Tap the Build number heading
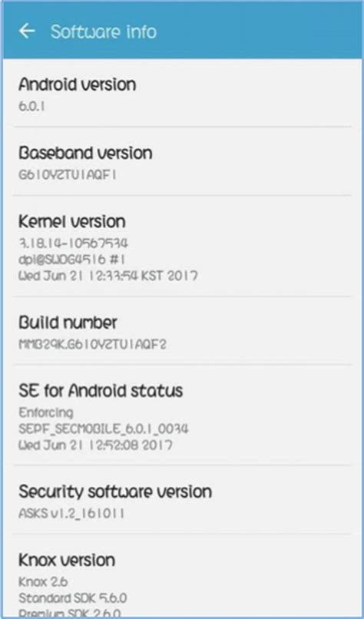The image size is (364, 619). [68, 323]
